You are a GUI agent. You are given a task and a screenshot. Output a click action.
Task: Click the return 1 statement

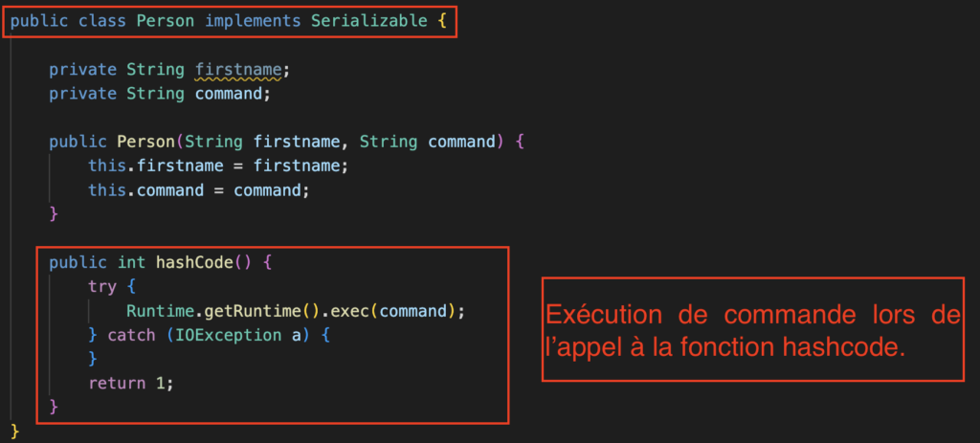pos(130,383)
